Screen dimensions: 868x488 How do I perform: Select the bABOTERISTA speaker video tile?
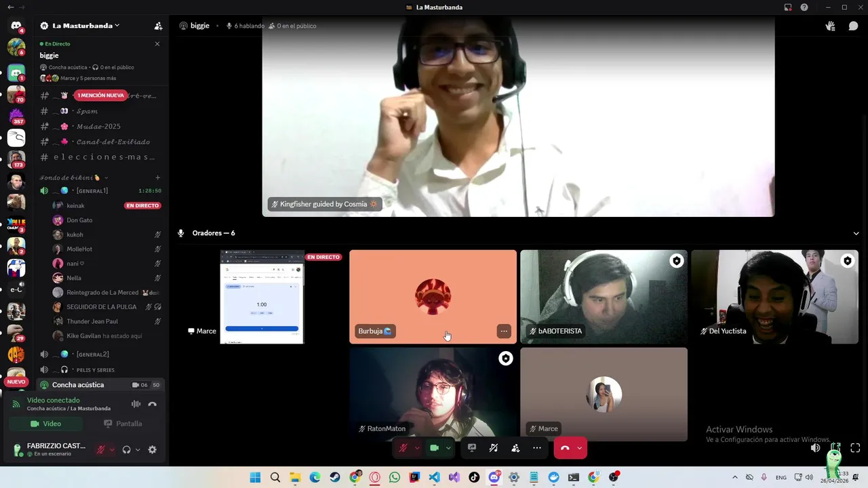604,297
